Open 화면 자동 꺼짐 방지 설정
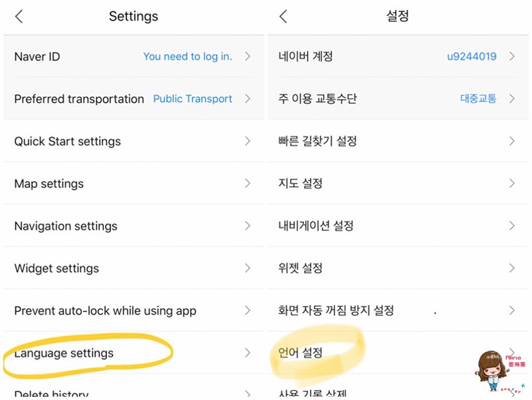Screen dimensions: 532x400 tap(398, 310)
